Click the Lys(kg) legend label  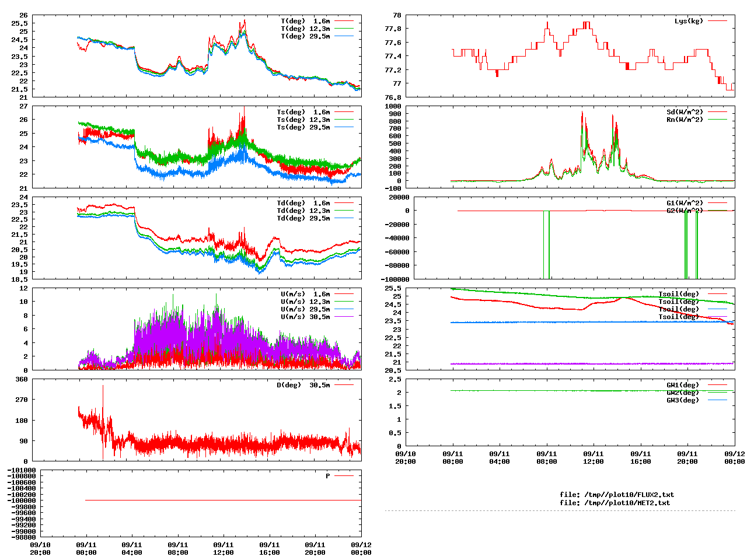tap(689, 21)
